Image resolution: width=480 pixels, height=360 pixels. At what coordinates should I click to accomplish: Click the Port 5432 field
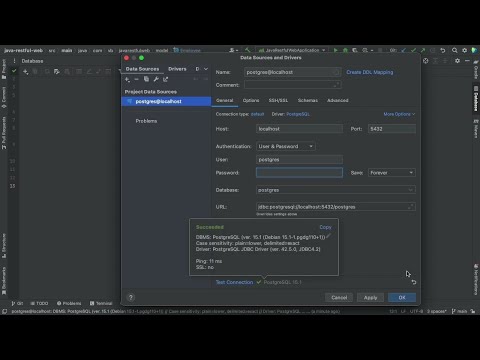(392, 129)
